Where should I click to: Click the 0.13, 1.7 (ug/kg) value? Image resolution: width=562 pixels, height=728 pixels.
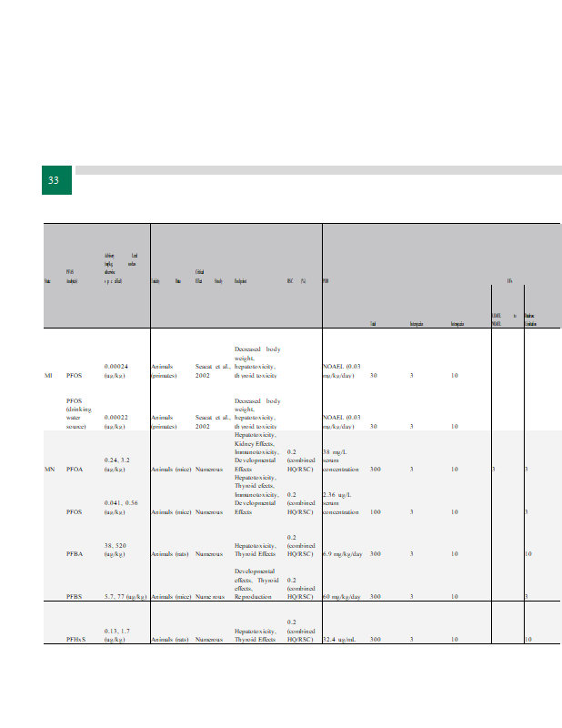pos(115,635)
